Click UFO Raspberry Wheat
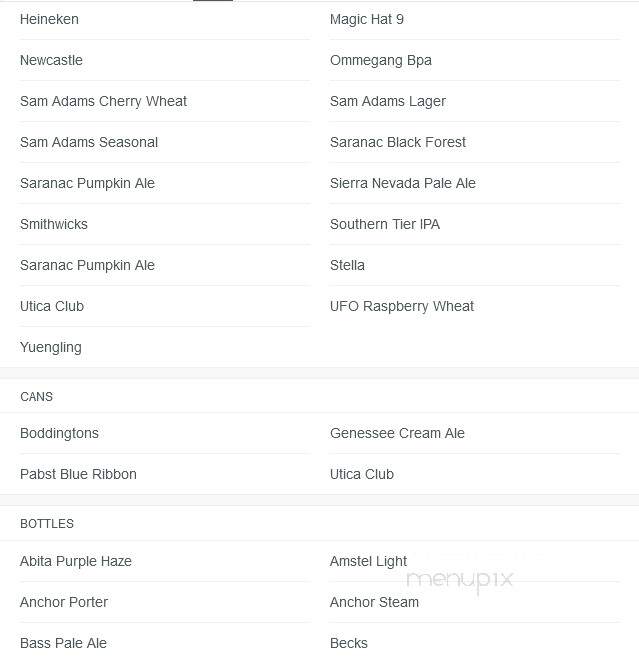Image resolution: width=639 pixels, height=662 pixels. pyautogui.click(x=402, y=307)
